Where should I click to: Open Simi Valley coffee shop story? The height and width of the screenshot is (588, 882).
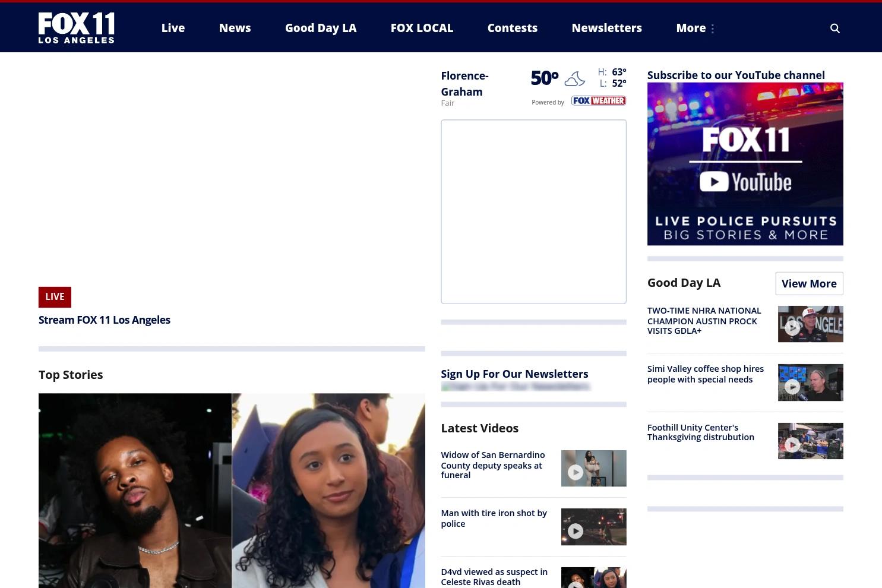[706, 374]
